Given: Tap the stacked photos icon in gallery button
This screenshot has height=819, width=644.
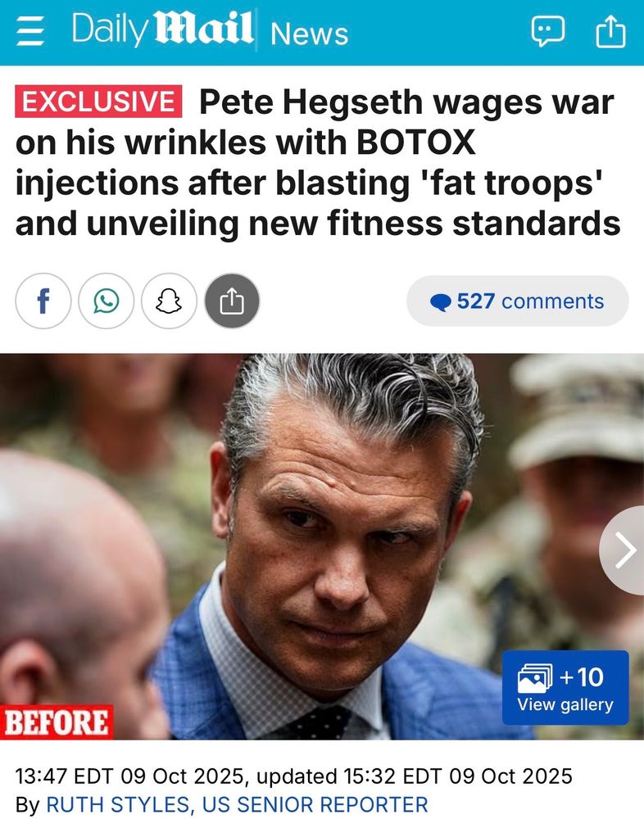Looking at the screenshot, I should pos(535,678).
